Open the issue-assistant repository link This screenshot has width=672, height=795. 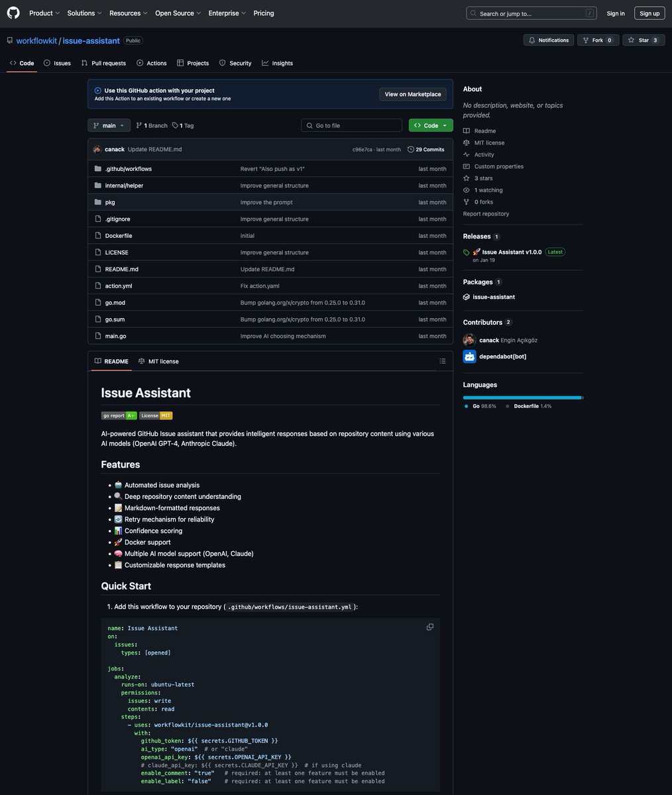pos(91,40)
